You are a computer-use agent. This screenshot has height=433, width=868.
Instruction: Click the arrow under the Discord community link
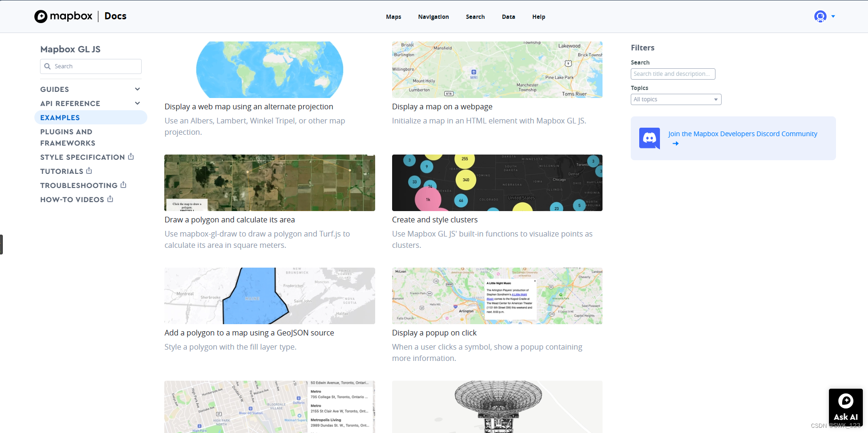pyautogui.click(x=675, y=144)
